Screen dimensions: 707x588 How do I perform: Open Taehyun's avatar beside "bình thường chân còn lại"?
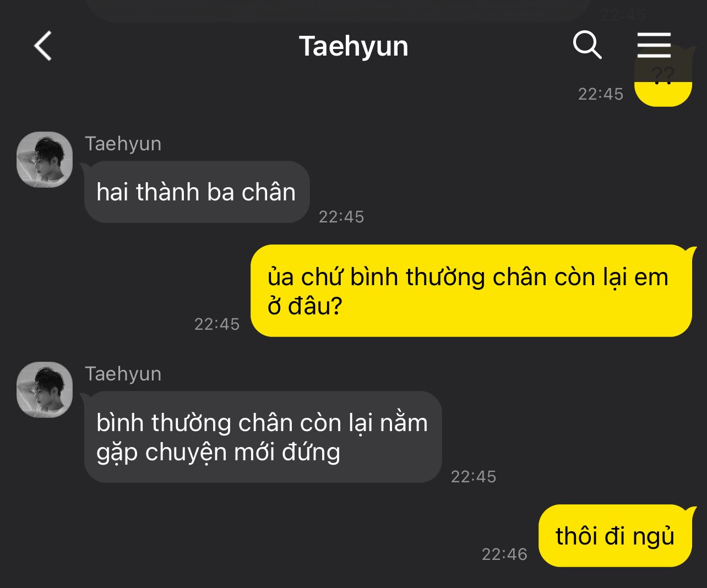45,389
